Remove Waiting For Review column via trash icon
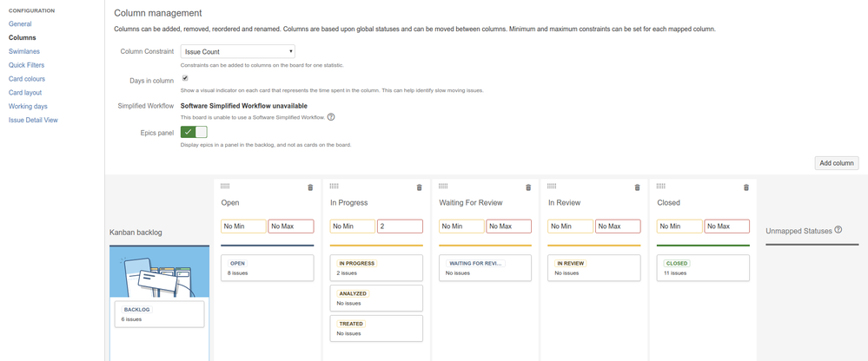Image resolution: width=868 pixels, height=361 pixels. tap(528, 187)
